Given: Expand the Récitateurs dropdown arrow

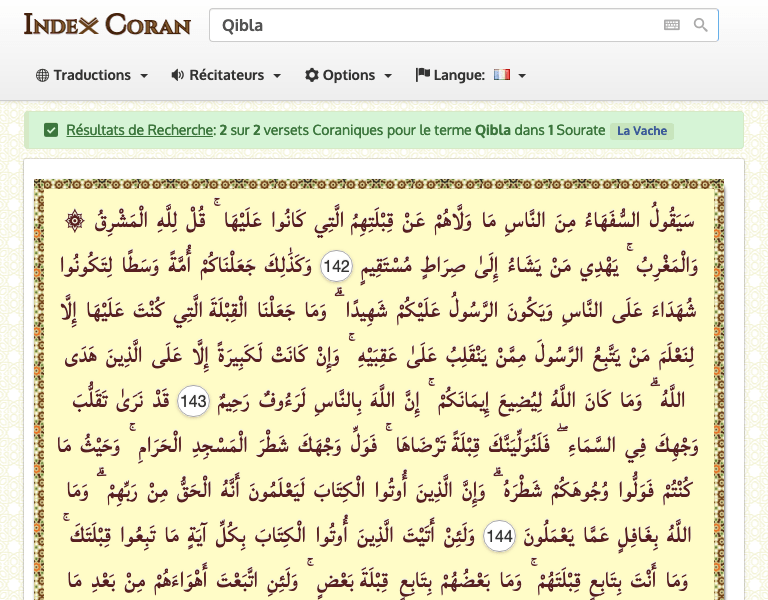Looking at the screenshot, I should coord(277,76).
